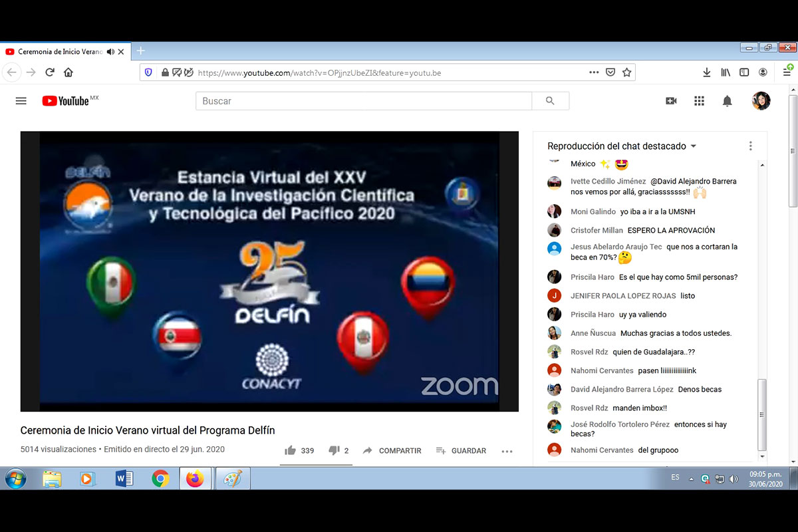Open Firefox account icon in toolbar

point(763,72)
